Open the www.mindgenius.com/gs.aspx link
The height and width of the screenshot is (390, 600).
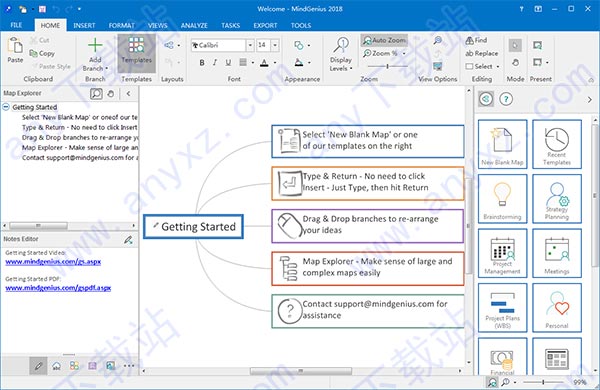(53, 262)
